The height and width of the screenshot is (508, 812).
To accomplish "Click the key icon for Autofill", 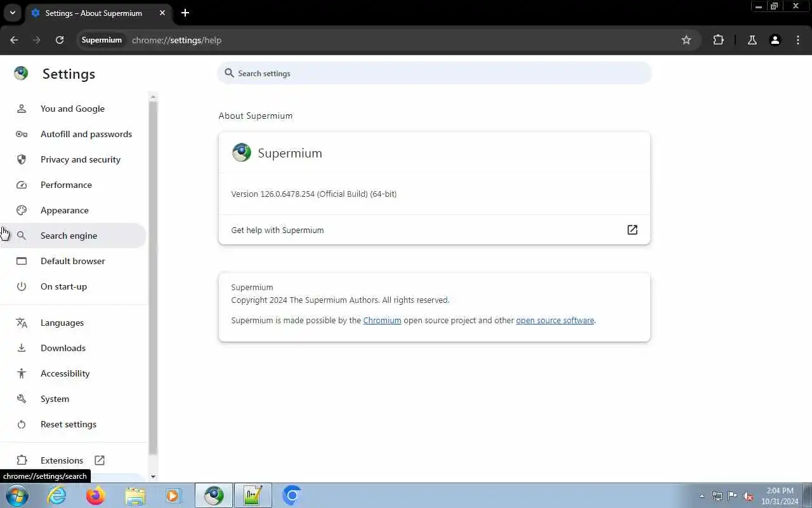I will pyautogui.click(x=22, y=134).
